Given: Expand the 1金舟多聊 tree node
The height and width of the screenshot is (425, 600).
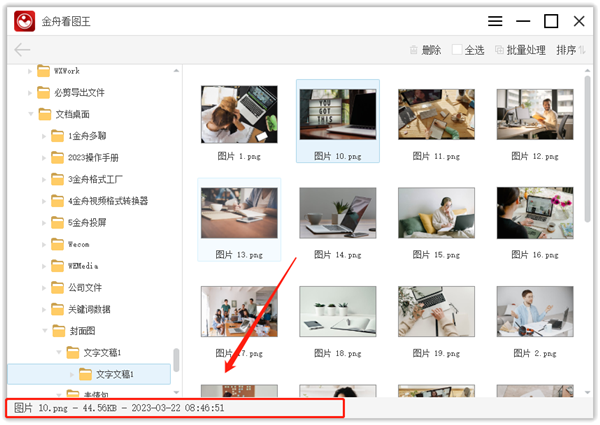Looking at the screenshot, I should point(44,136).
